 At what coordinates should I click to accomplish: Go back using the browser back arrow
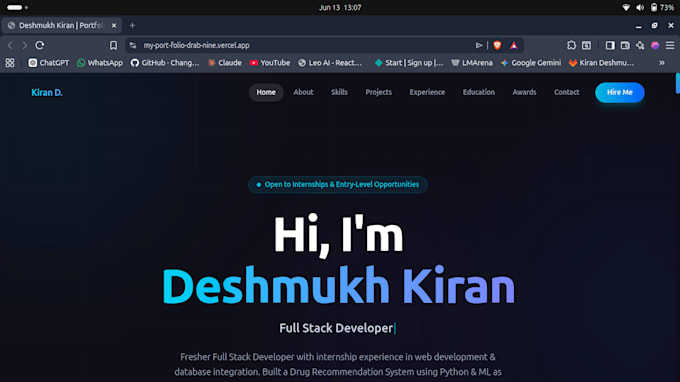(10, 45)
